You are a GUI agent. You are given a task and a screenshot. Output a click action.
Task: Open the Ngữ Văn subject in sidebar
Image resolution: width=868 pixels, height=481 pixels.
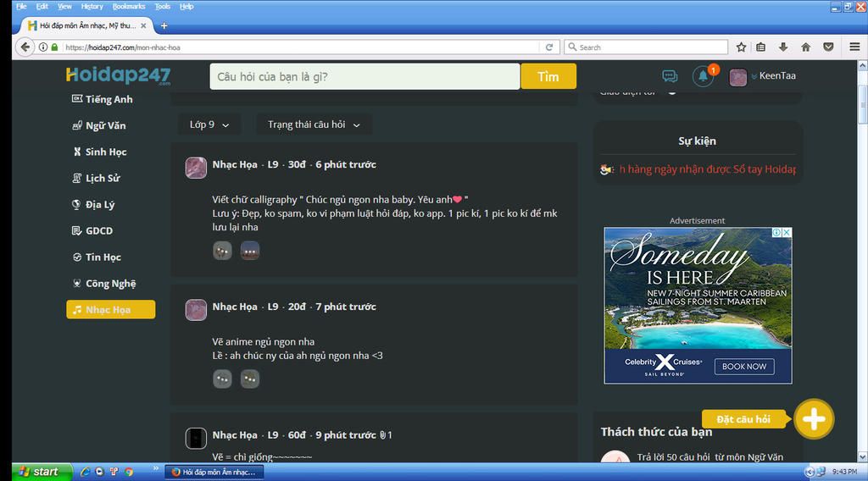click(100, 125)
